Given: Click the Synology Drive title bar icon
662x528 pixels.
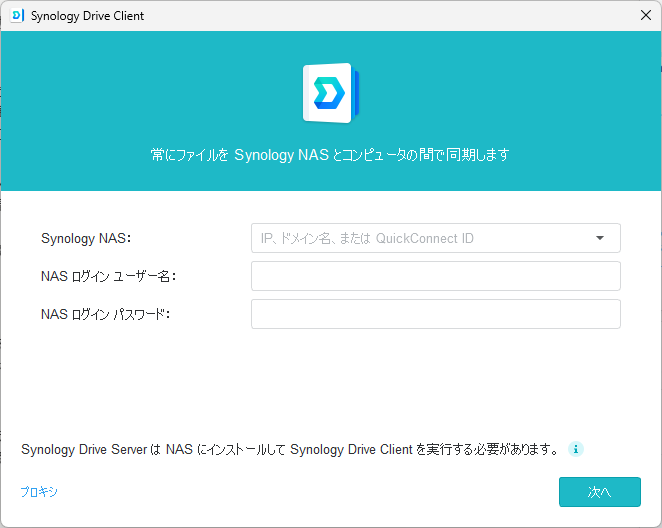Looking at the screenshot, I should point(17,16).
